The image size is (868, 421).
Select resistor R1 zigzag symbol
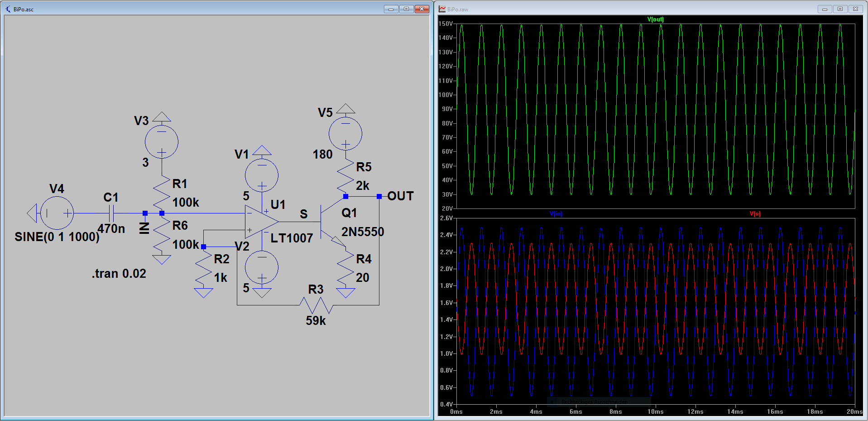[162, 192]
